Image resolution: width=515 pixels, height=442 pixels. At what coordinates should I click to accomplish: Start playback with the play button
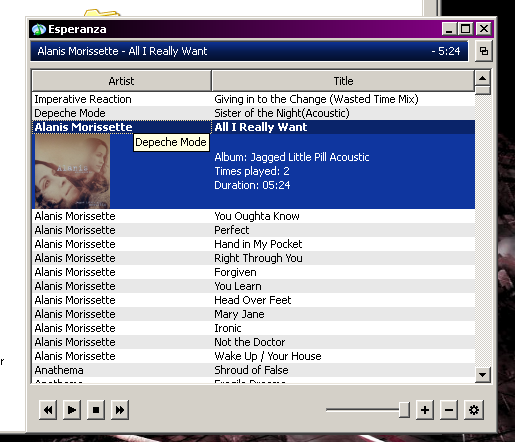pyautogui.click(x=72, y=410)
